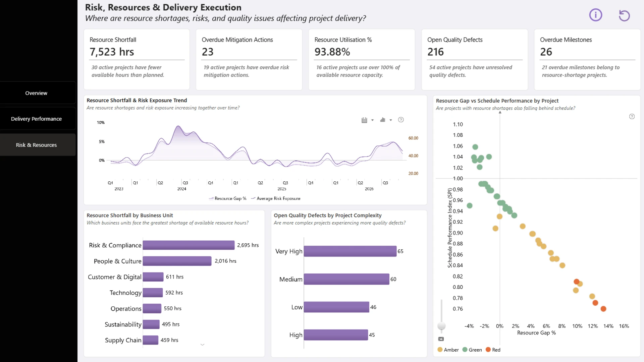The width and height of the screenshot is (644, 362).
Task: Click the scatter plot zoom slider handle
Action: tap(441, 326)
